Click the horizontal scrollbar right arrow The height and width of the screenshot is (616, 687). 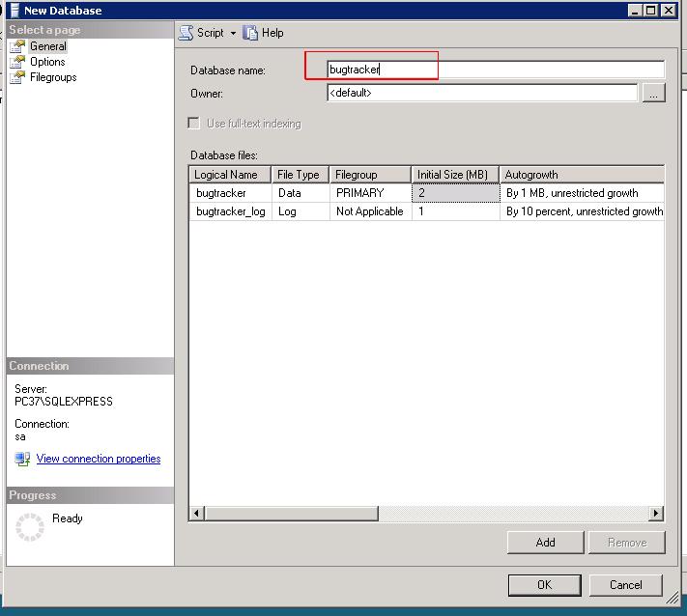(x=656, y=513)
